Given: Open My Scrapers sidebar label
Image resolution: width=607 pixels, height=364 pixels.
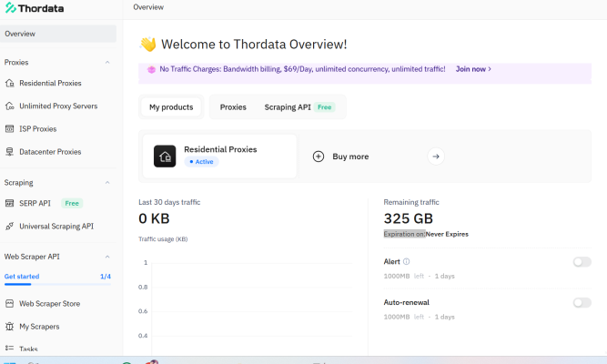Looking at the screenshot, I should click(39, 327).
